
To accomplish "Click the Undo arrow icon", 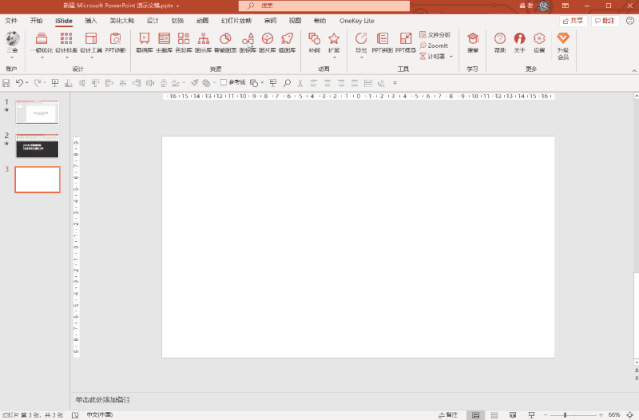I will (x=19, y=83).
